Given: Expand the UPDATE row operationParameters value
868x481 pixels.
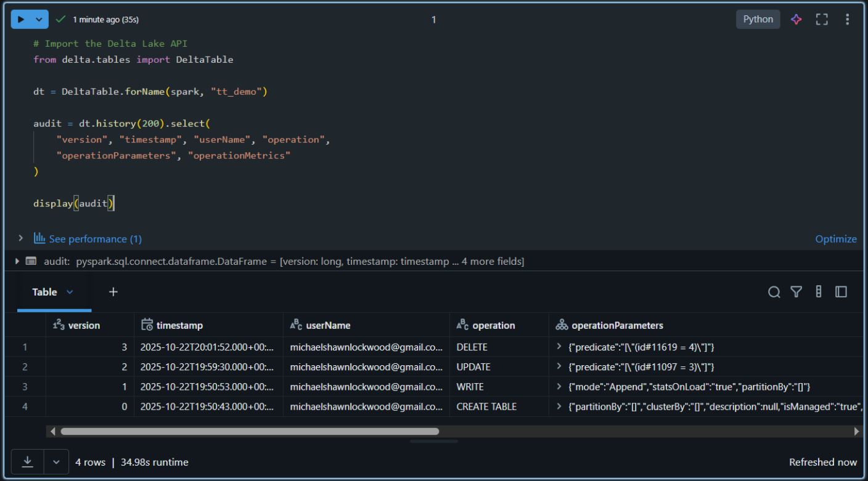Looking at the screenshot, I should [x=559, y=367].
